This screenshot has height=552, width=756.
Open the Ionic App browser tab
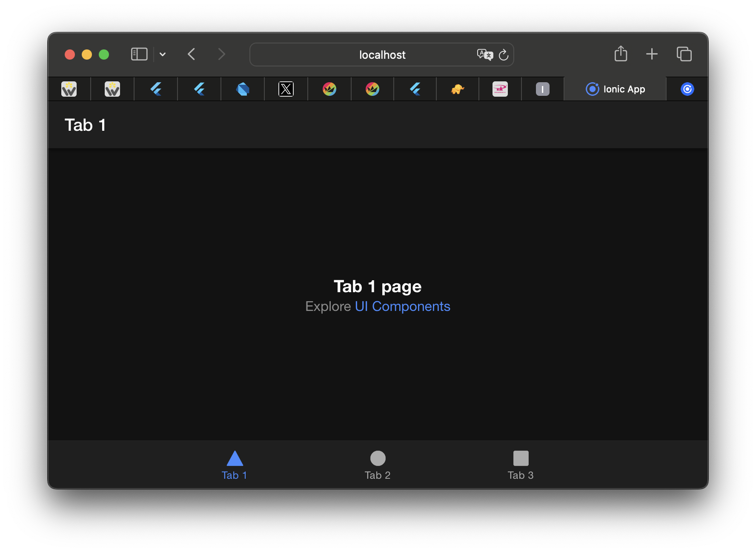pyautogui.click(x=615, y=89)
